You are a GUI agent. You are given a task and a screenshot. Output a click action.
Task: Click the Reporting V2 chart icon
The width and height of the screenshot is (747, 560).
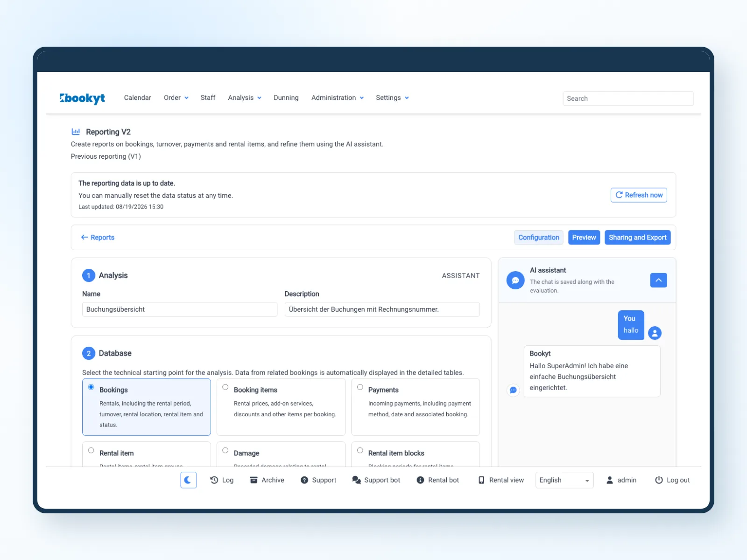76,132
